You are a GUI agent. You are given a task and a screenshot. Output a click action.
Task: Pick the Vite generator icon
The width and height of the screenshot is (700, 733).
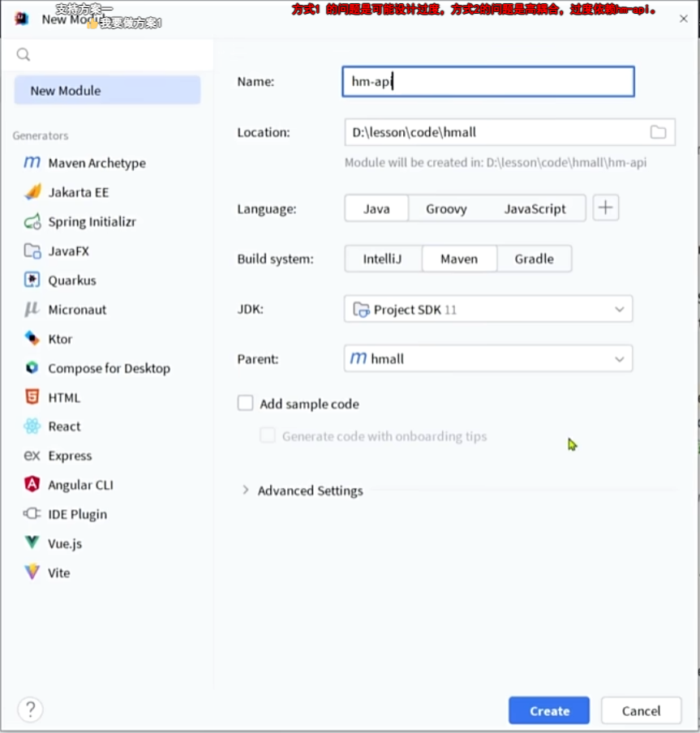[x=32, y=572]
